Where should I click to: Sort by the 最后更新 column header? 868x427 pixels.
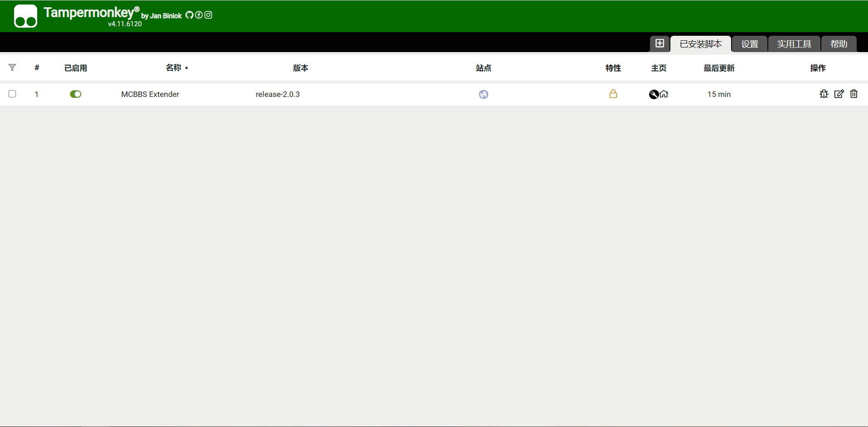[719, 68]
